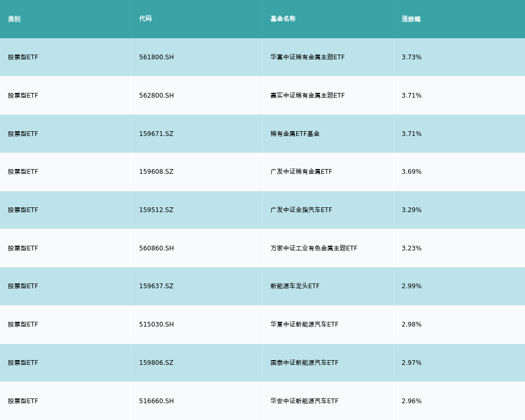The image size is (525, 420).
Task: Select fund name 新能源车龙头ETF
Action: pyautogui.click(x=295, y=286)
